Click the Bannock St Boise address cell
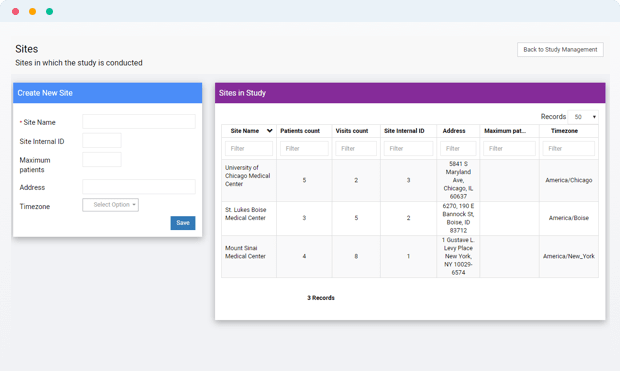This screenshot has width=620, height=371. [x=458, y=218]
